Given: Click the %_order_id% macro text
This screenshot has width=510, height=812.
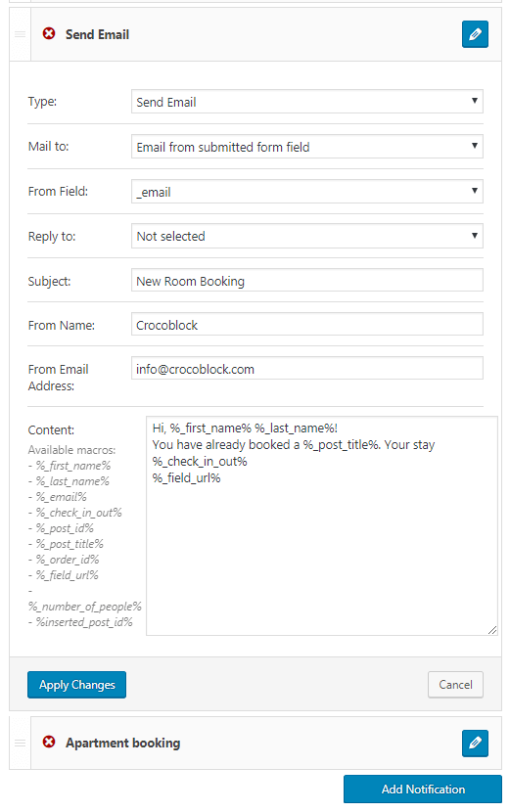Looking at the screenshot, I should (x=68, y=560).
